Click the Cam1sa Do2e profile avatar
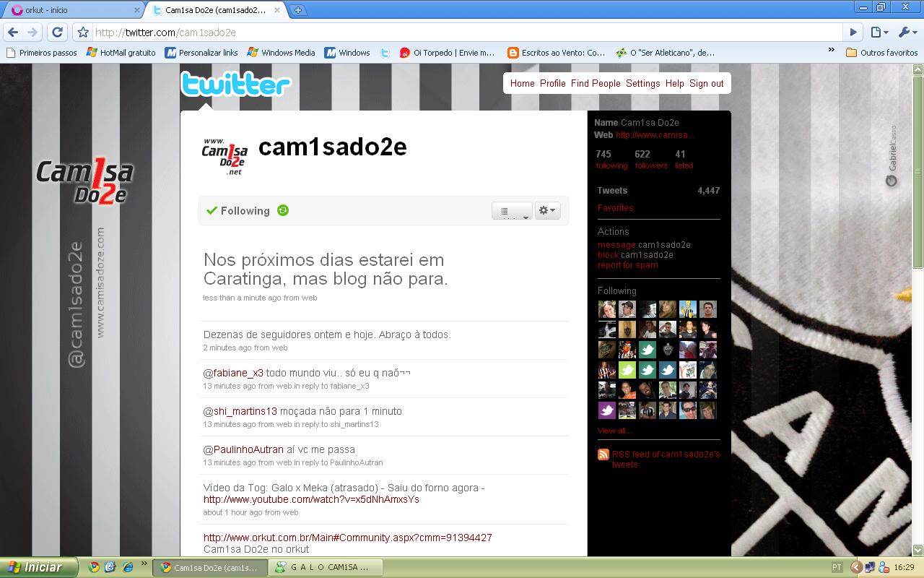Screen dimensions: 924x578 pos(225,156)
